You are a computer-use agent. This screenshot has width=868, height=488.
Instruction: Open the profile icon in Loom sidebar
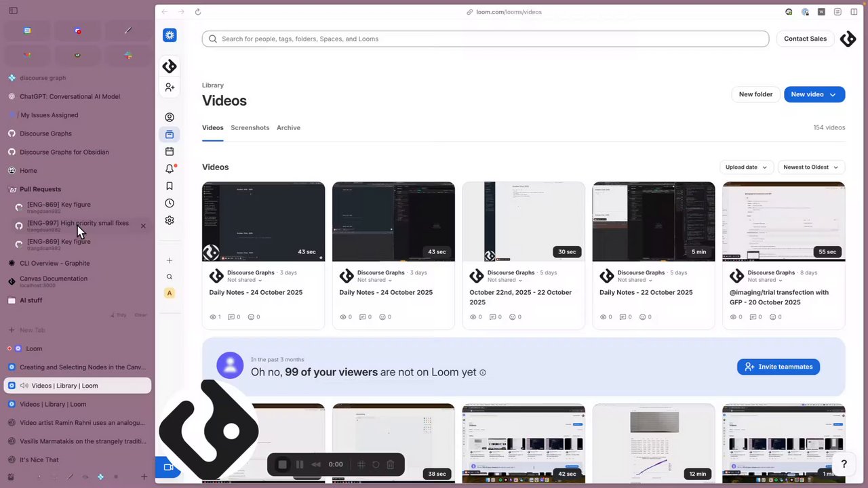[170, 117]
